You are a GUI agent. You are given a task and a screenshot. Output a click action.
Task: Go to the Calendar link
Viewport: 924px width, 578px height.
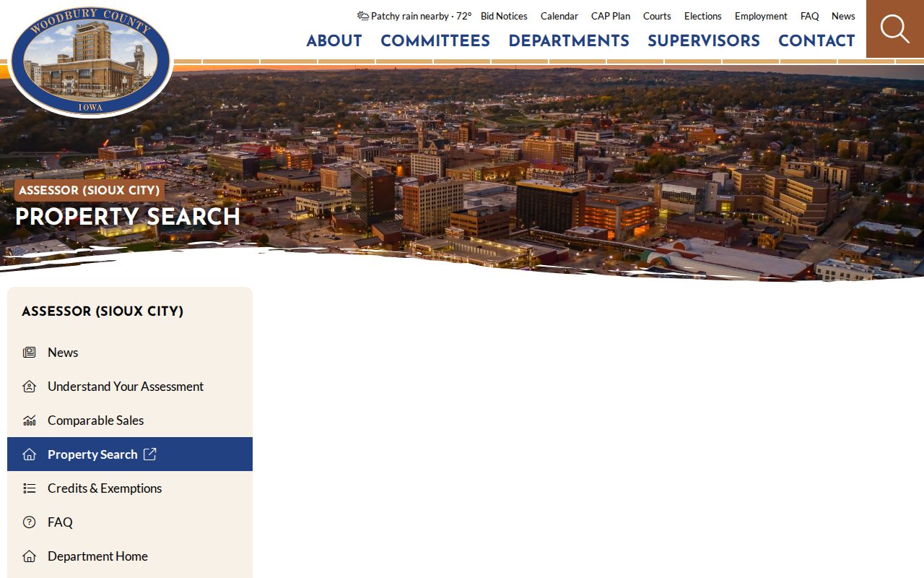tap(559, 16)
